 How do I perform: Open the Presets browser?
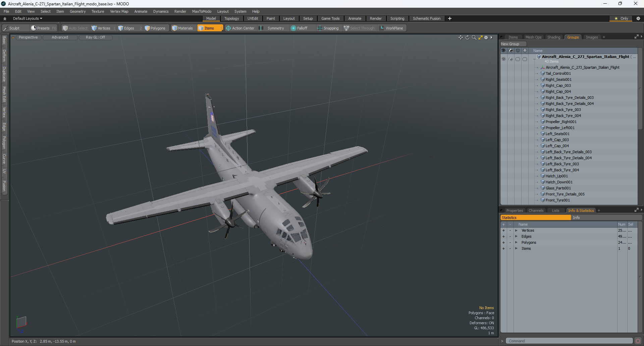click(44, 28)
